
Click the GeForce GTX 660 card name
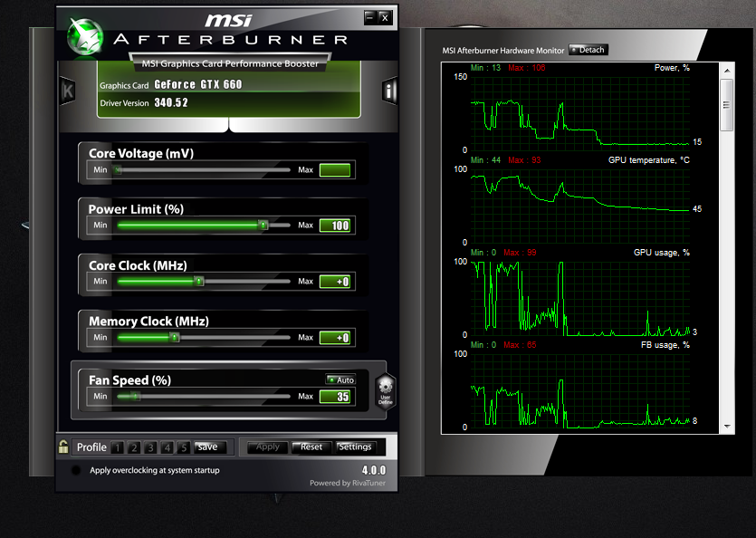coord(198,84)
